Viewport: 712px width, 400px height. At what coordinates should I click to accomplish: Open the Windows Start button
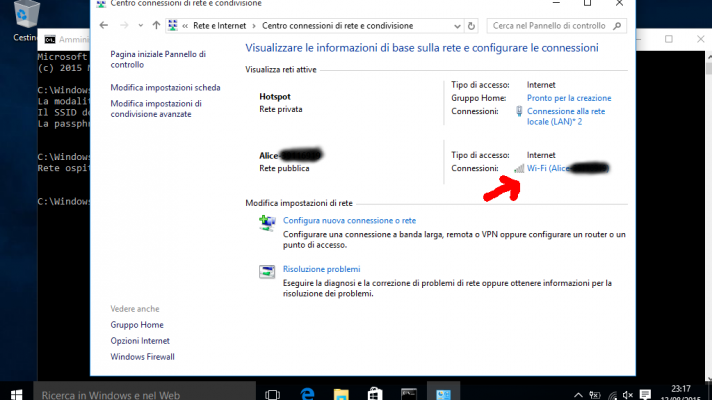(16, 394)
